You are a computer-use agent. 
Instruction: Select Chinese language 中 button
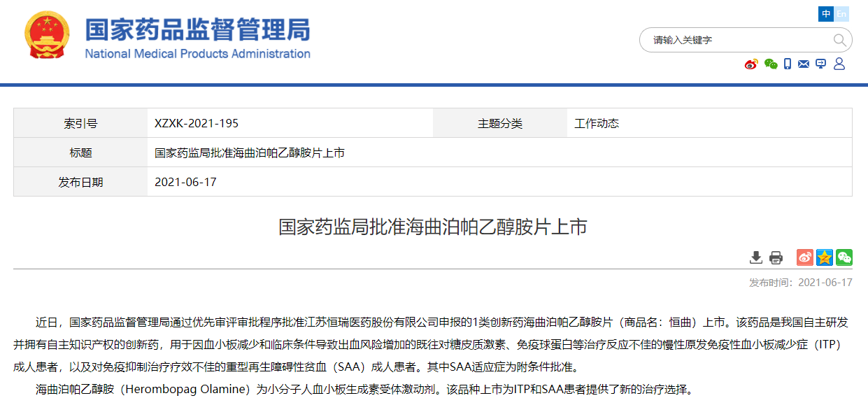826,14
